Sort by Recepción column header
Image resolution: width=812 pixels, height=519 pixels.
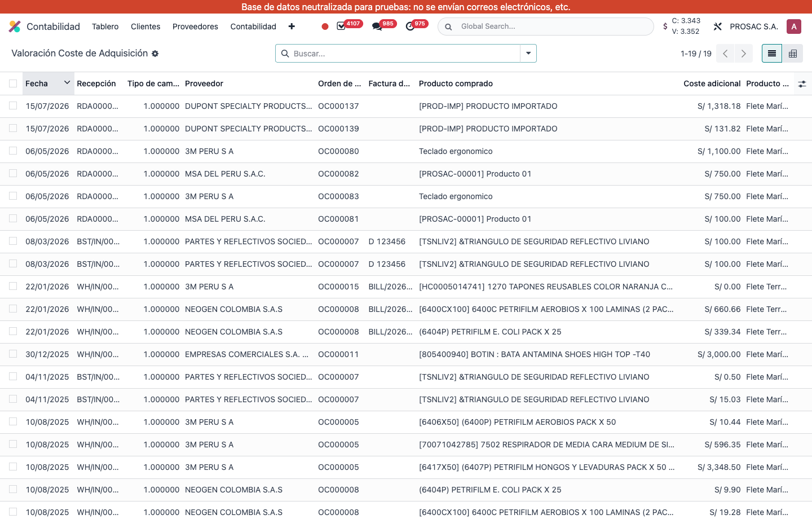(96, 83)
